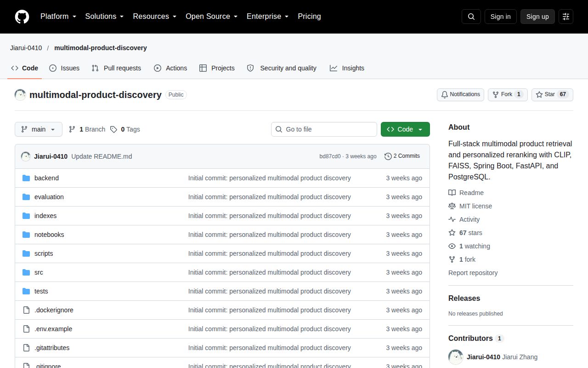The image size is (588, 368).
Task: Open the Insights tab
Action: coord(347,68)
